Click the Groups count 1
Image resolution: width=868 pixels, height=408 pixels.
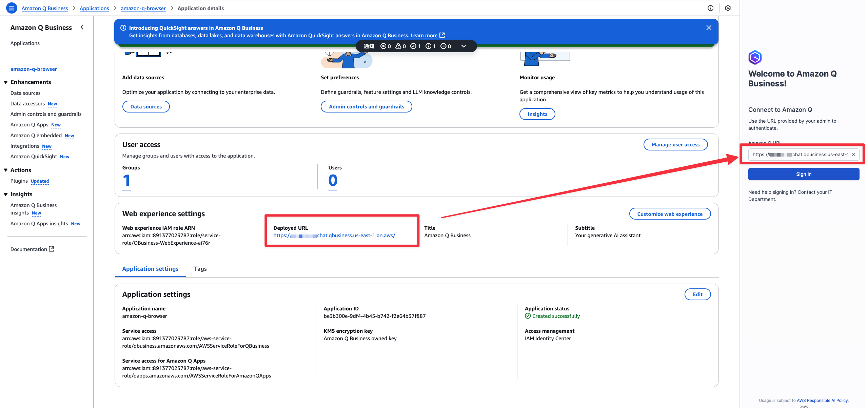point(126,181)
